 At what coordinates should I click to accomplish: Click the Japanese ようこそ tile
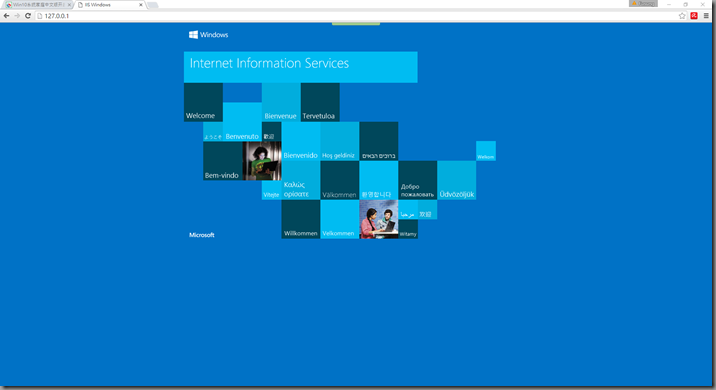click(x=213, y=132)
